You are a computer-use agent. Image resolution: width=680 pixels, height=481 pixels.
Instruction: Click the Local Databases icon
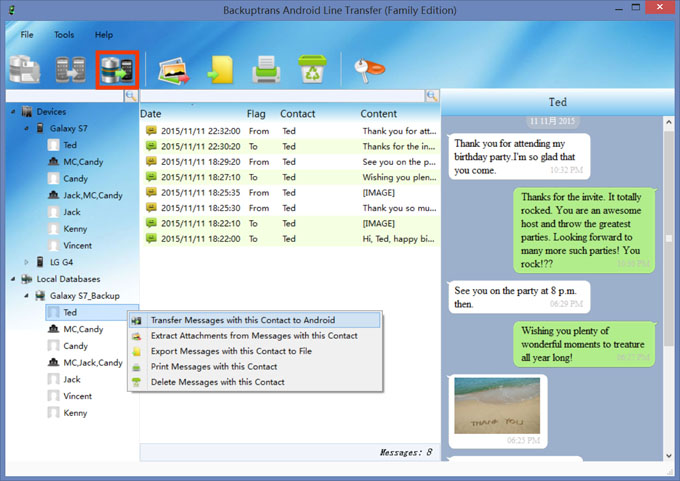(x=27, y=278)
